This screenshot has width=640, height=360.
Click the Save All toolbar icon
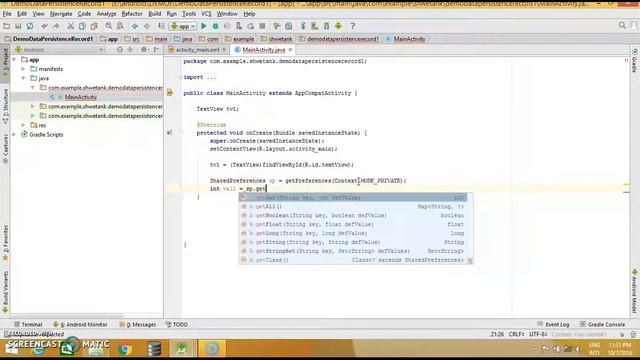pos(18,26)
